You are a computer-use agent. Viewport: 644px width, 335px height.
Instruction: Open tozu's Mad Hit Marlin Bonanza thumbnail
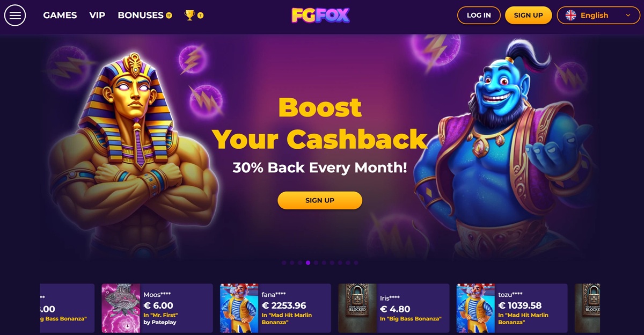click(x=475, y=308)
